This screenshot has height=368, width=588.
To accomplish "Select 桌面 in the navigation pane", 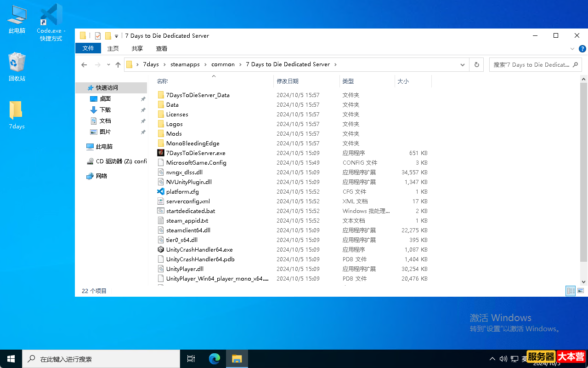I will pos(105,99).
